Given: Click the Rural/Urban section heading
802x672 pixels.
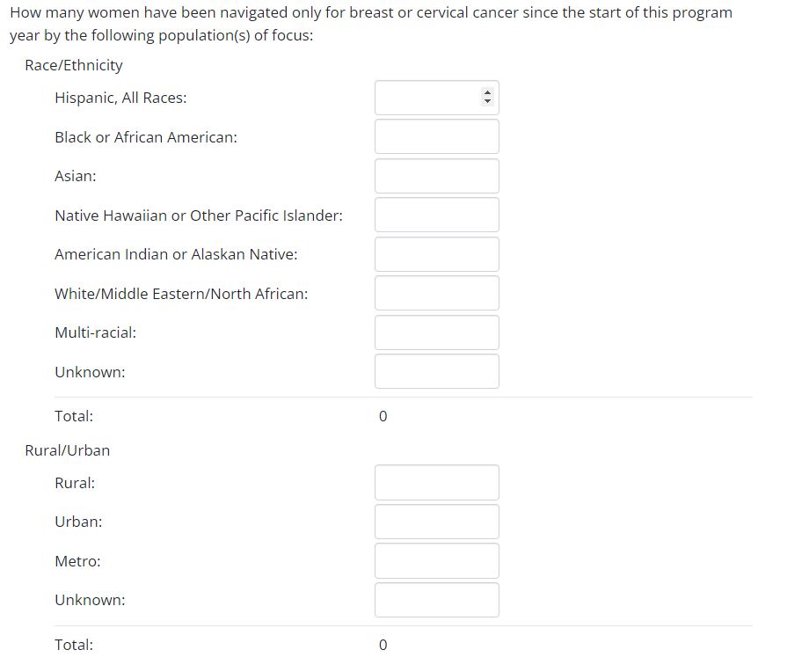Looking at the screenshot, I should point(68,450).
